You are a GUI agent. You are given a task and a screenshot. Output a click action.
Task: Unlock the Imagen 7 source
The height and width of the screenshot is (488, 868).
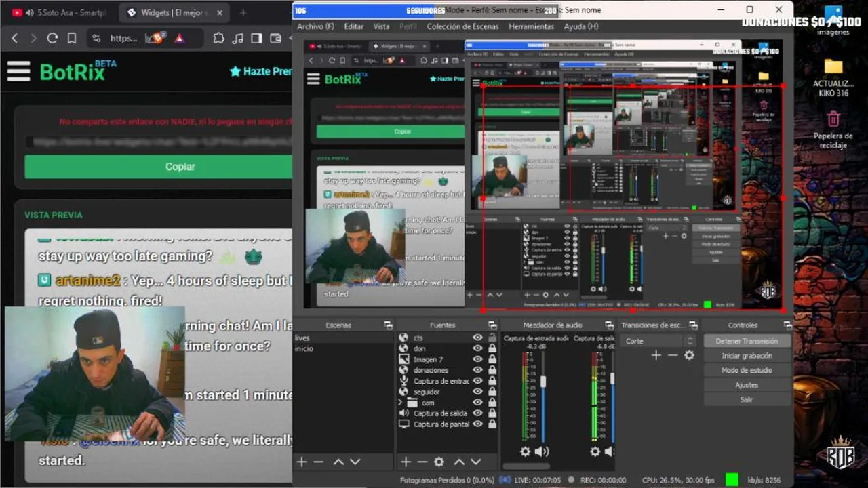pyautogui.click(x=492, y=359)
